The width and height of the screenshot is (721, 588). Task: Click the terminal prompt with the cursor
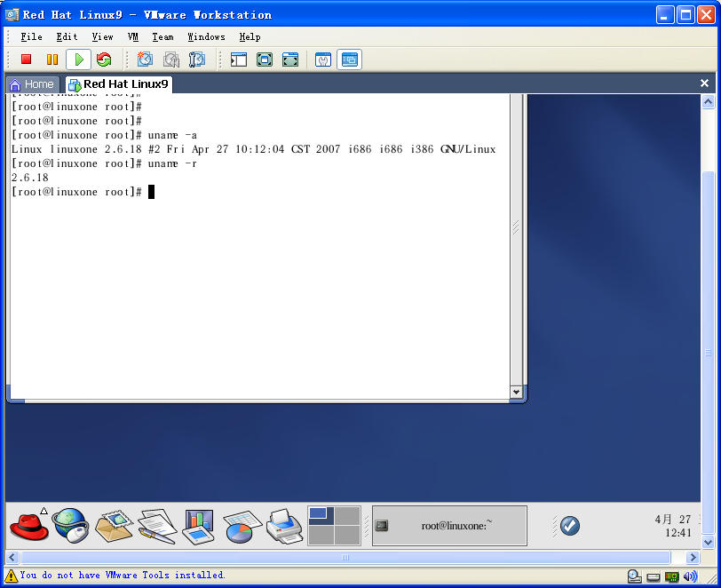point(83,192)
